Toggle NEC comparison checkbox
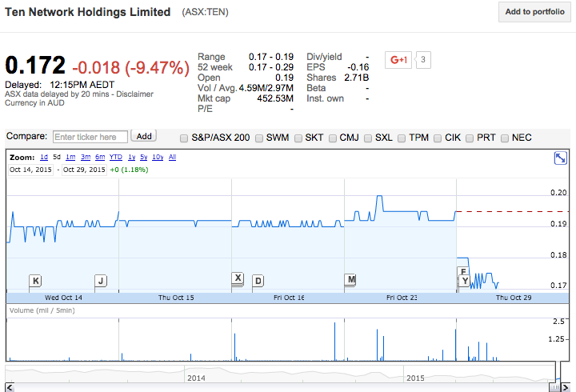The width and height of the screenshot is (576, 392). pos(505,138)
